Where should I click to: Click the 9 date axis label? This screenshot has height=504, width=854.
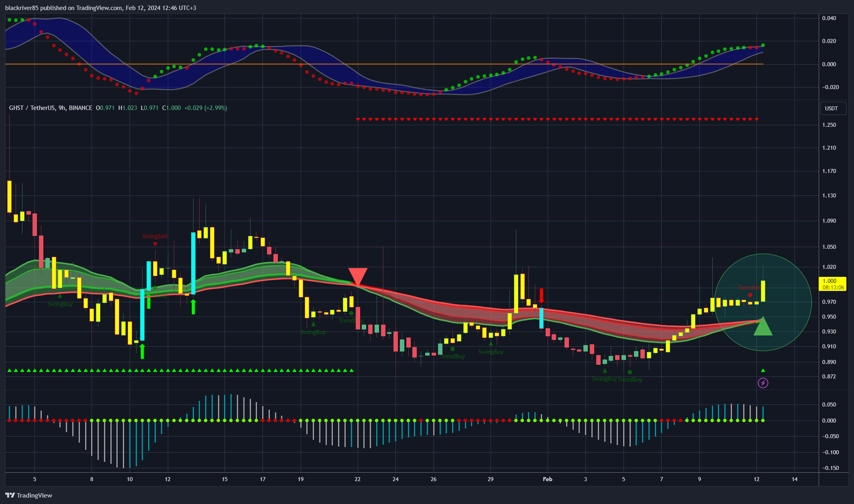pos(699,479)
